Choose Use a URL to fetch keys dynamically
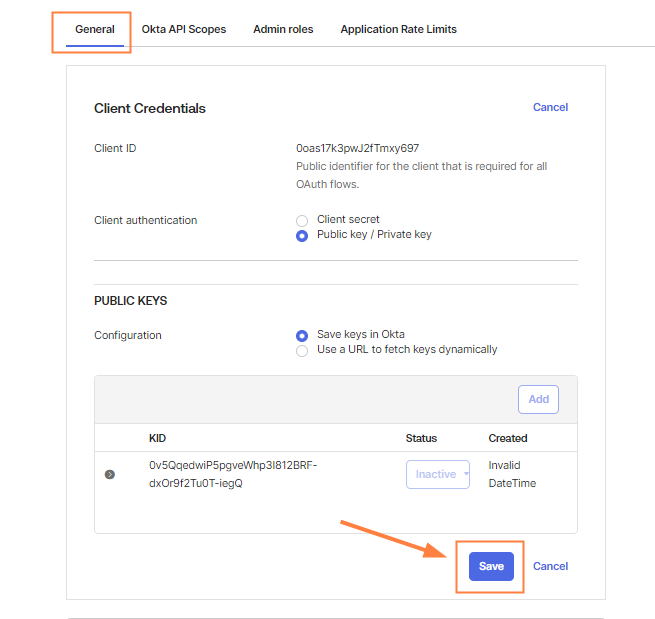This screenshot has width=655, height=619. 302,350
